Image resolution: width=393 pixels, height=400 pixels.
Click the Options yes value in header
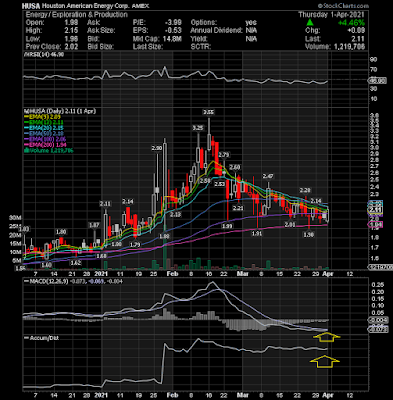click(251, 22)
